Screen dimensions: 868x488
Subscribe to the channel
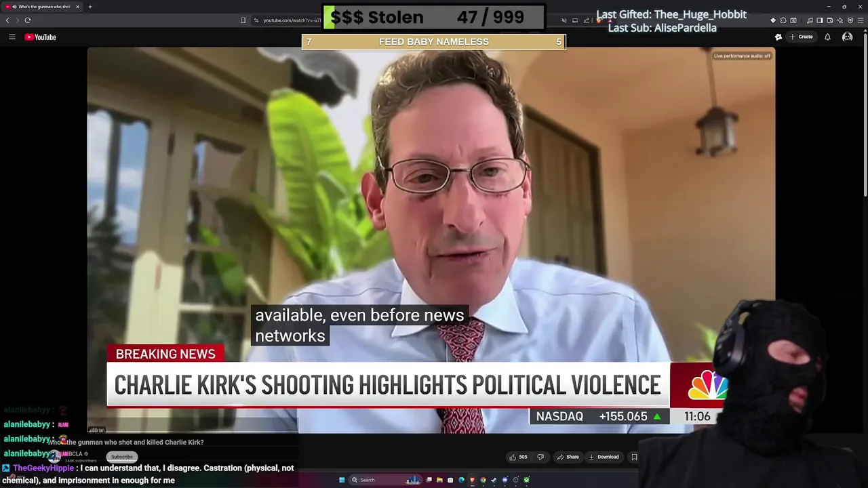(122, 457)
